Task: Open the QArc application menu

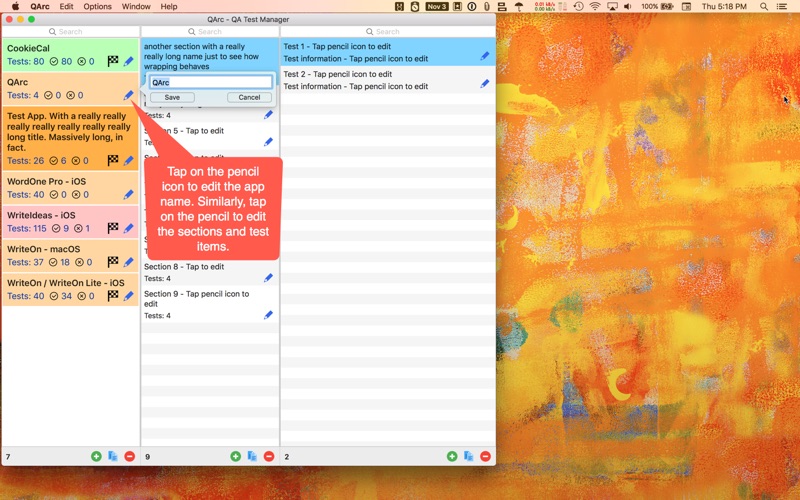Action: point(40,7)
